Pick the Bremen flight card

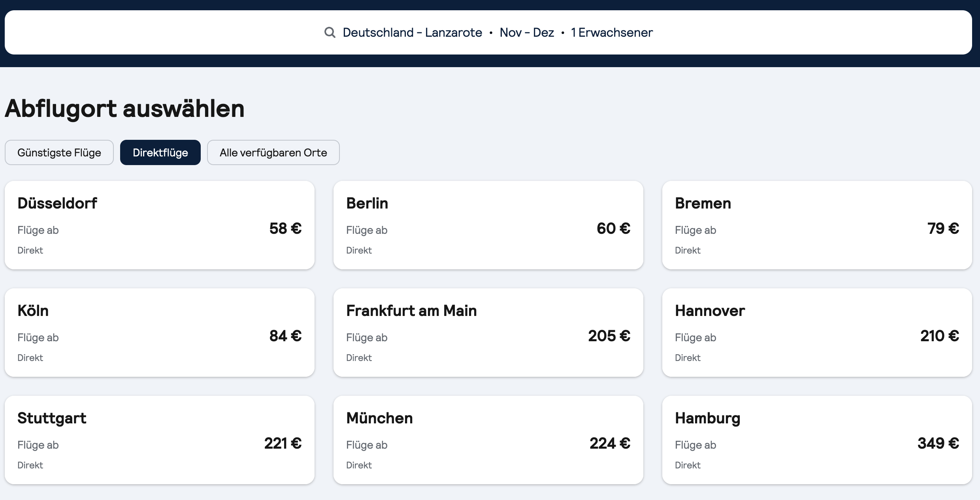(817, 225)
